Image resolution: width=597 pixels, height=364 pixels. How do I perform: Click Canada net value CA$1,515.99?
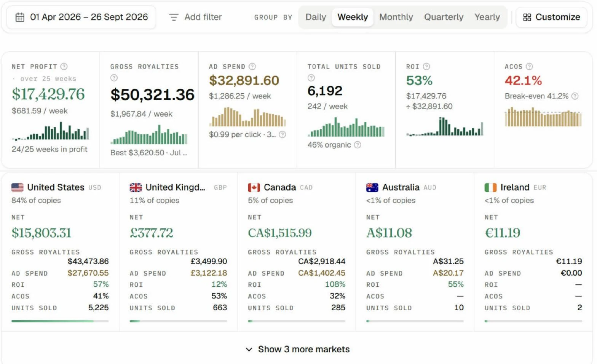pyautogui.click(x=280, y=233)
